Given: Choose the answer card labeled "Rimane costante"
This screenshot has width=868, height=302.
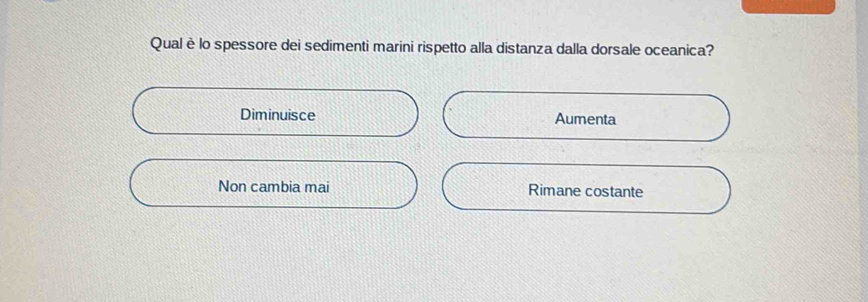Looking at the screenshot, I should 586,190.
